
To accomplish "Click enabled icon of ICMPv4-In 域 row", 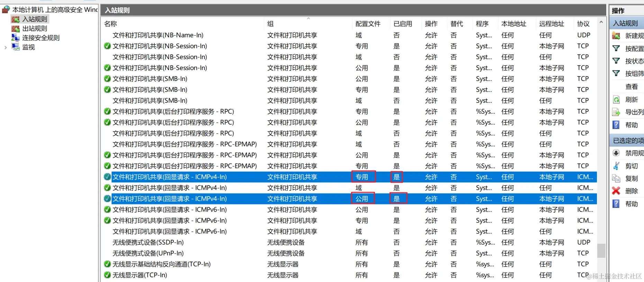I will 107,188.
